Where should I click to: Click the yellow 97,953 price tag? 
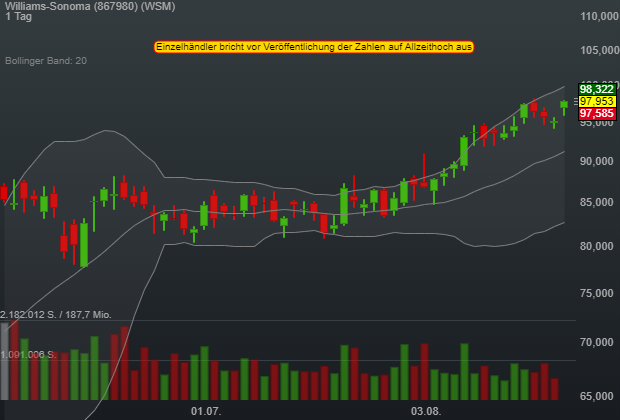pos(597,101)
